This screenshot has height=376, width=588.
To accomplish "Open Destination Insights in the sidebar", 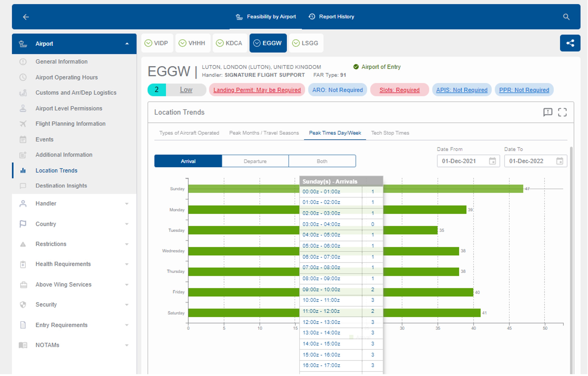I will 61,186.
